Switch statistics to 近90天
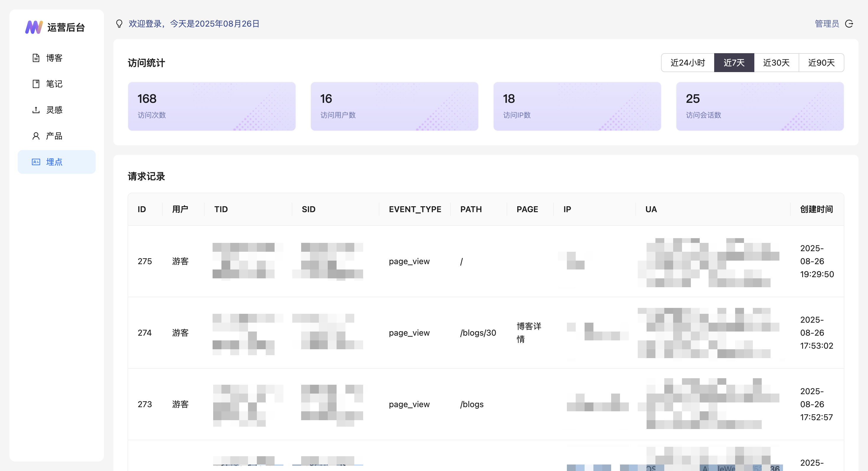This screenshot has height=471, width=868. click(821, 63)
